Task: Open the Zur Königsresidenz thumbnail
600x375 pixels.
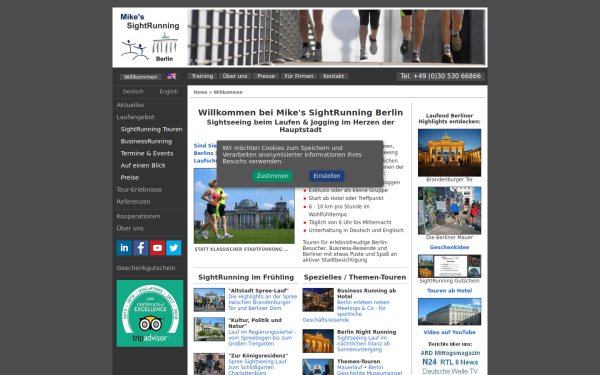Action: 209,364
